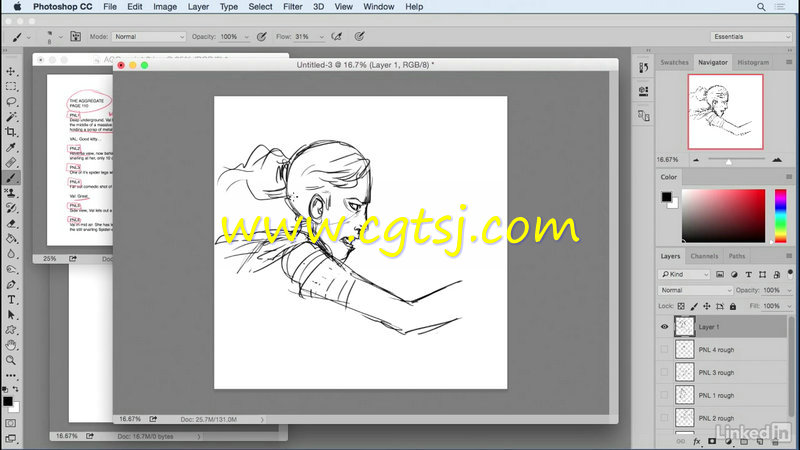Select the Crop tool
The height and width of the screenshot is (450, 800).
[x=11, y=132]
